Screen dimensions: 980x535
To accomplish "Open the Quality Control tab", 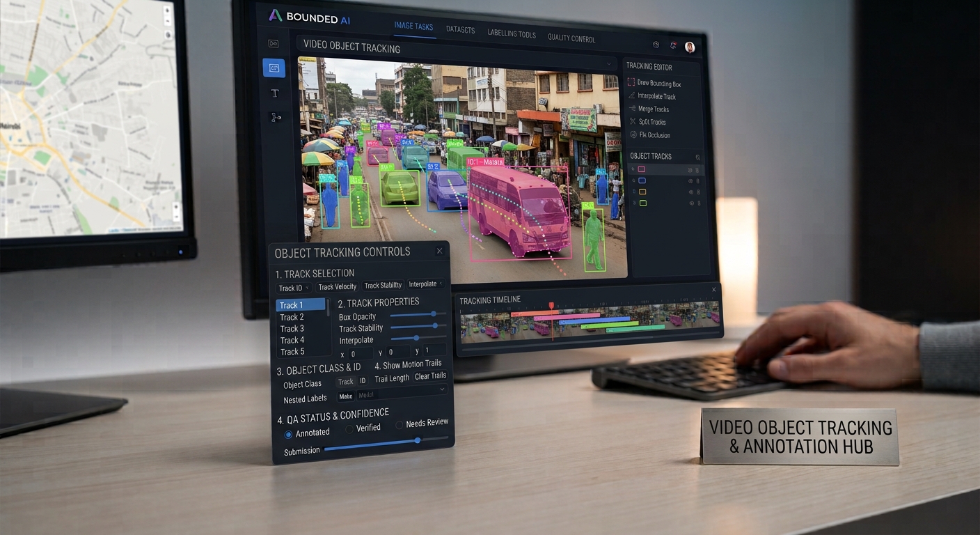I will (571, 38).
